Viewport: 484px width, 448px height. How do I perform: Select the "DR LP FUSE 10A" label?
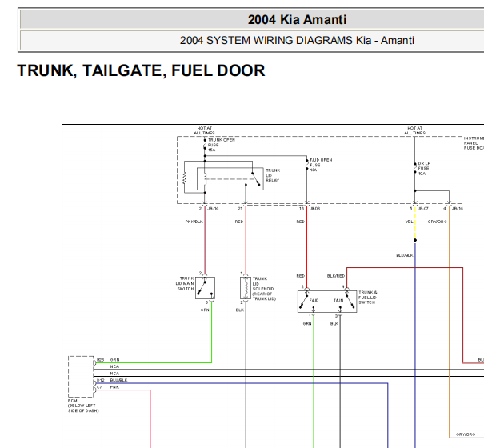click(424, 168)
